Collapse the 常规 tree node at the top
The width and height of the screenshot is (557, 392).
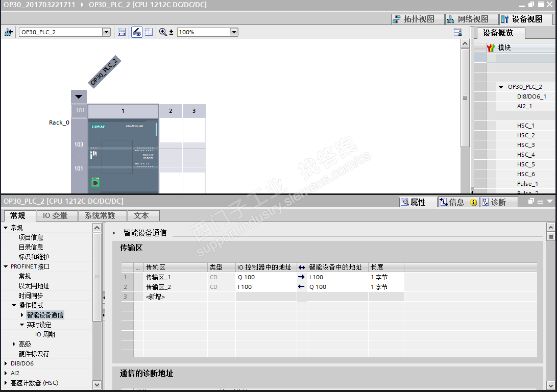tap(6, 228)
